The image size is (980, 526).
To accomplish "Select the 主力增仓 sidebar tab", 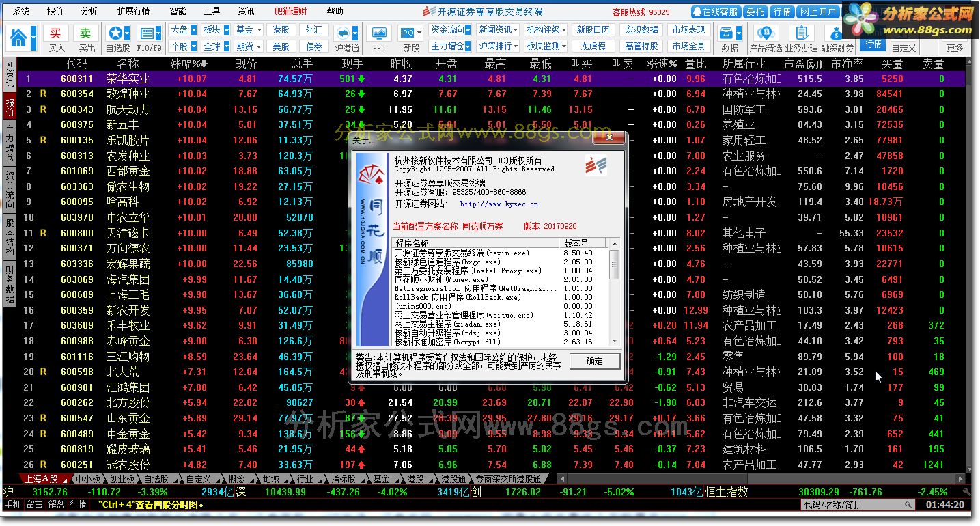I will tap(10, 144).
